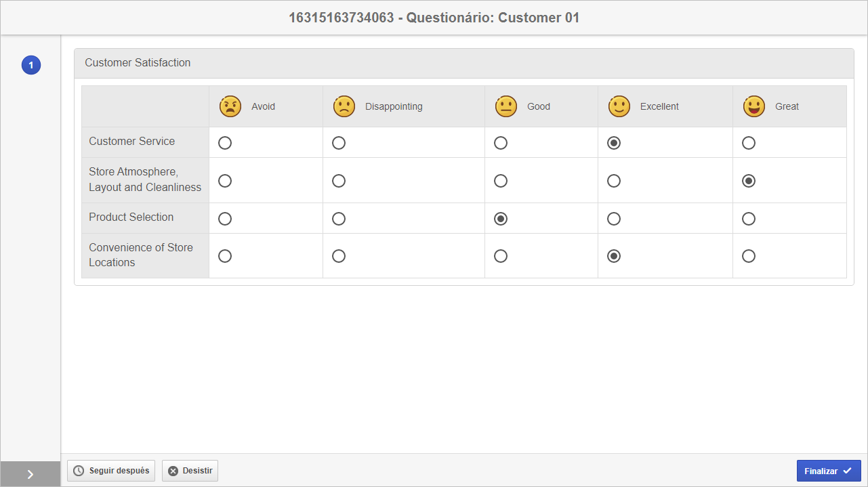This screenshot has width=868, height=487.
Task: Go to questionnaire page 1 in sidebar
Action: [31, 66]
